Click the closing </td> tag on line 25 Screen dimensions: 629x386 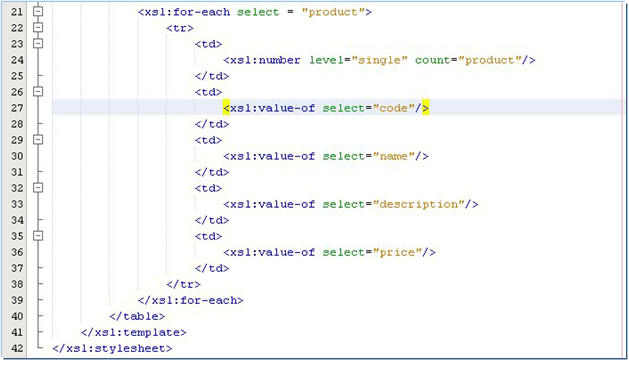[x=212, y=76]
